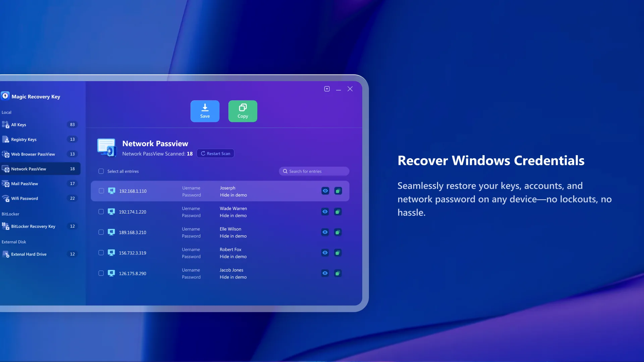Click copy icon for Wade Warren entry
644x362 pixels.
pos(338,212)
